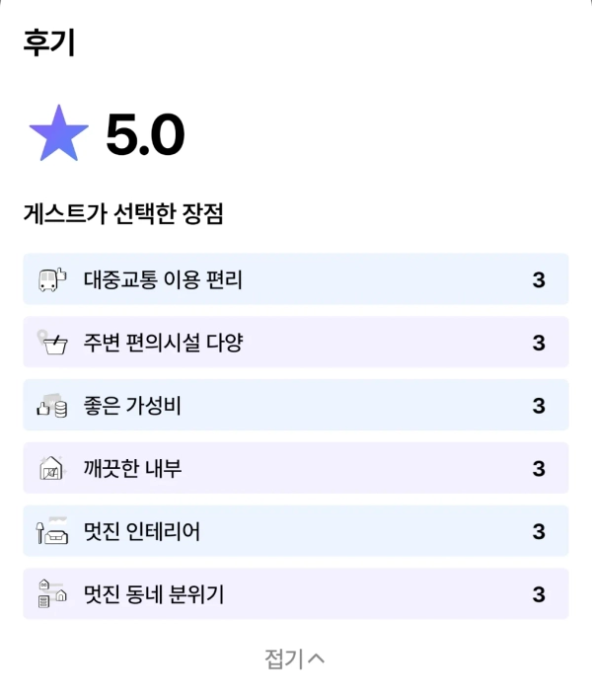The height and width of the screenshot is (700, 592).
Task: Collapse the list with 접기
Action: (294, 659)
